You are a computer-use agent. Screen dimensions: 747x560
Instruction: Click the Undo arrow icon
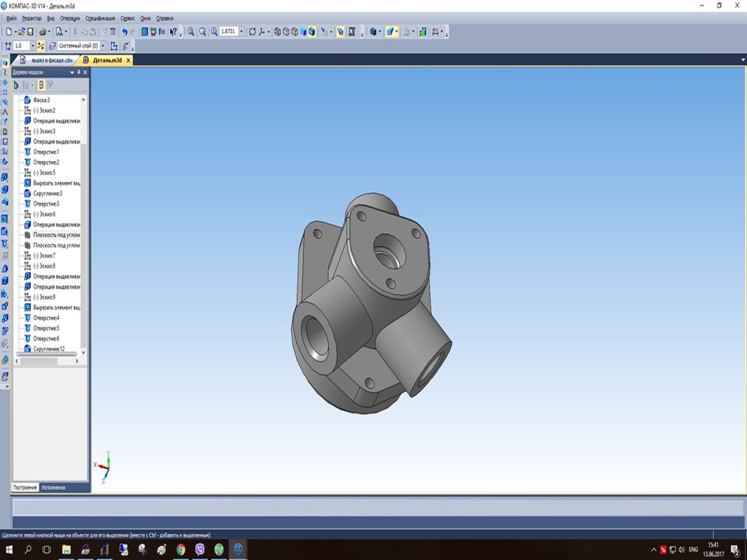click(124, 32)
